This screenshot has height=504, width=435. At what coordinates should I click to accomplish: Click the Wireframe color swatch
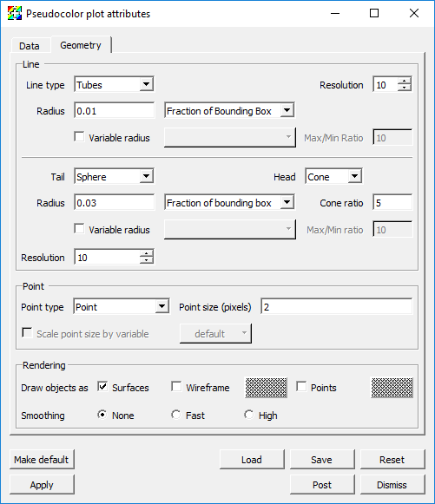pyautogui.click(x=266, y=388)
